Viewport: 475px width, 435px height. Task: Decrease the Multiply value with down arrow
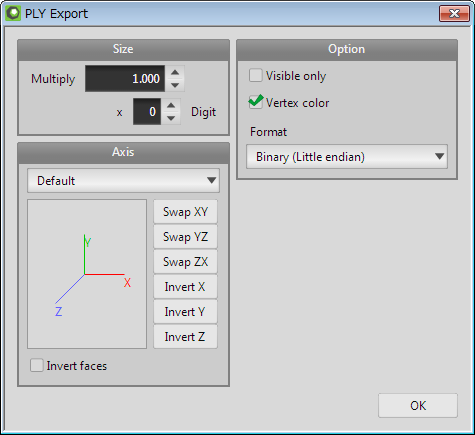click(175, 85)
